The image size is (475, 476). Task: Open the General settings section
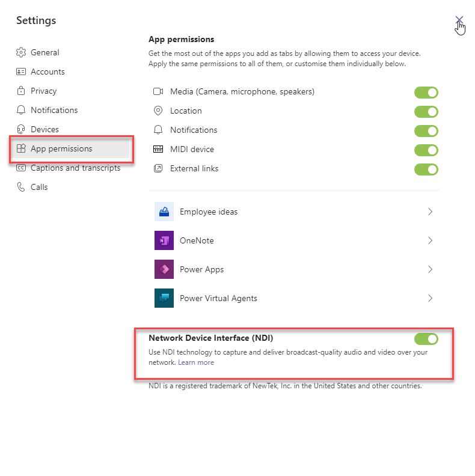pyautogui.click(x=44, y=52)
